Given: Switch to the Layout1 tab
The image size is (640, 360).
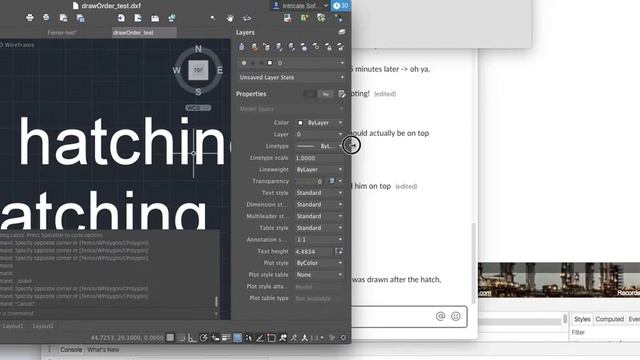Looking at the screenshot, I should (x=13, y=326).
